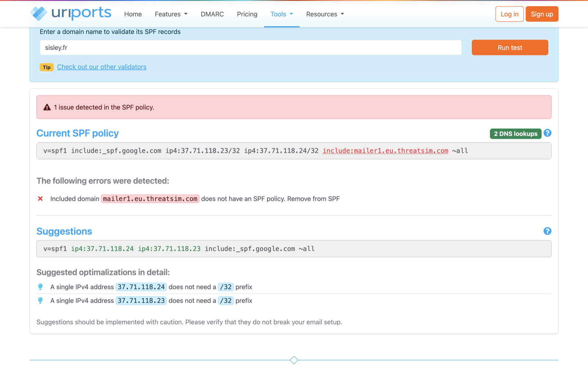Click the underlined include:mailer1.eu.threatsim.com mechanism
Image resolution: width=588 pixels, height=373 pixels.
tap(386, 151)
